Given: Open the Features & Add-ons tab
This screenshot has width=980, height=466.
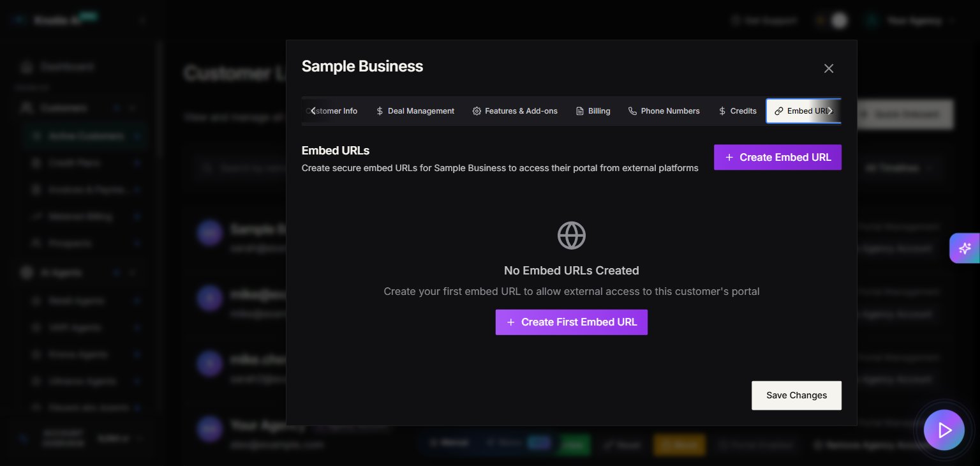Looking at the screenshot, I should point(515,111).
